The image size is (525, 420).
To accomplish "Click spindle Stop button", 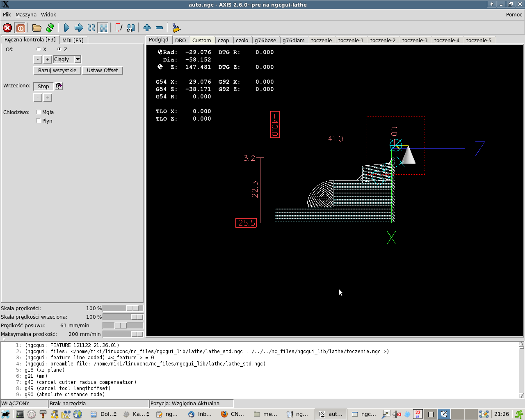I will coord(43,86).
